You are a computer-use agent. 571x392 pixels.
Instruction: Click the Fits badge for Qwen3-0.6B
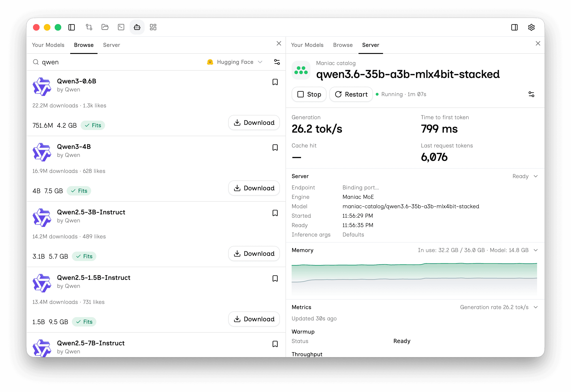point(93,126)
